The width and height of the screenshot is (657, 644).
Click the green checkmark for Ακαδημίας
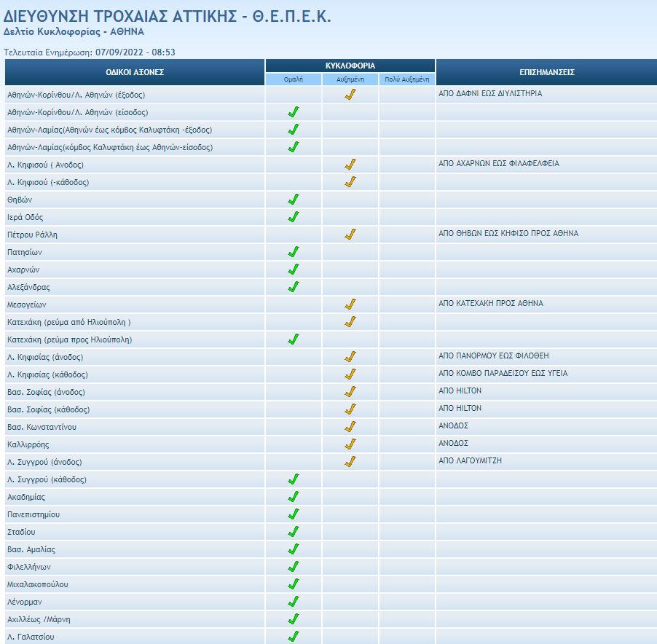click(294, 497)
